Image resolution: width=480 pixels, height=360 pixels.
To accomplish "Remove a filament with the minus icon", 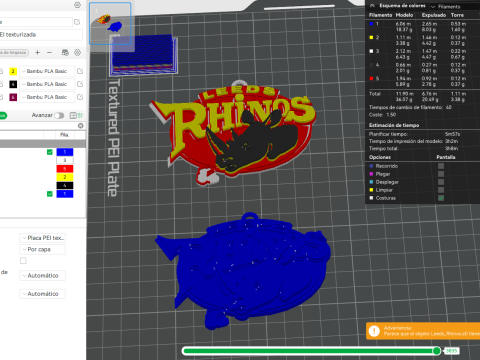I will click(x=49, y=52).
